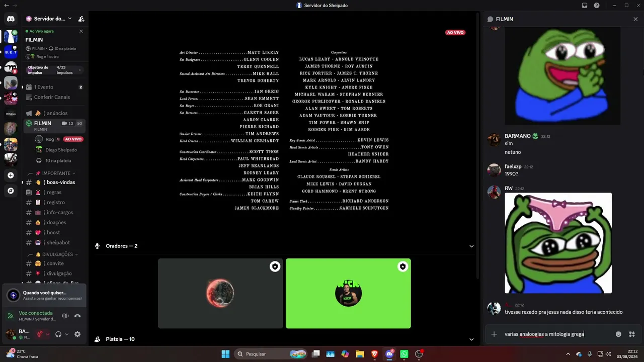This screenshot has height=362, width=644.
Task: Open Discord help icon in title bar
Action: (x=597, y=6)
